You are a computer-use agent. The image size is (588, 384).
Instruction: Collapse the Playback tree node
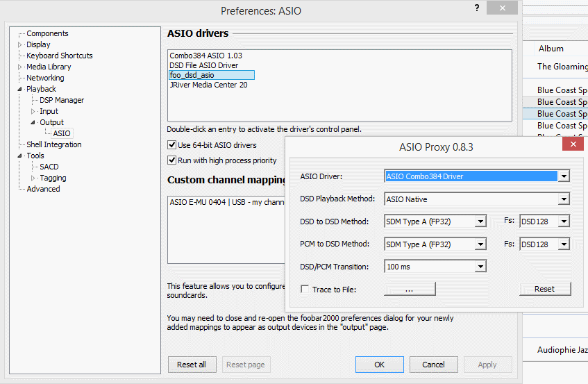pyautogui.click(x=20, y=89)
